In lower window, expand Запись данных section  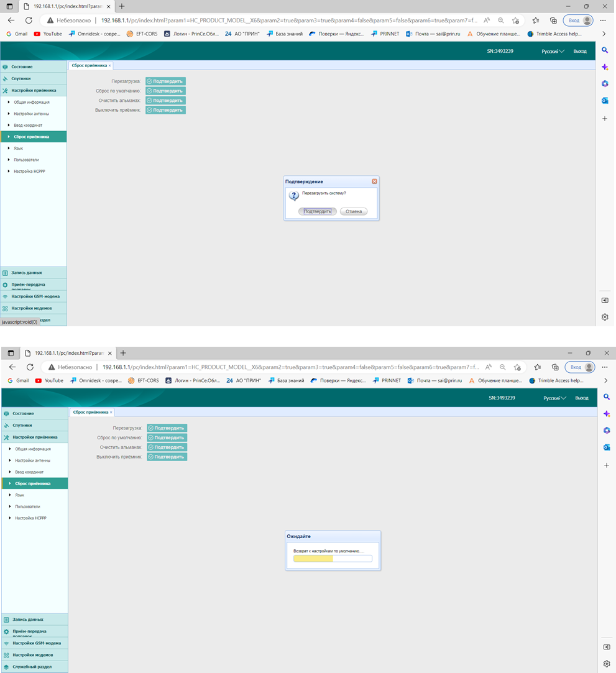35,620
